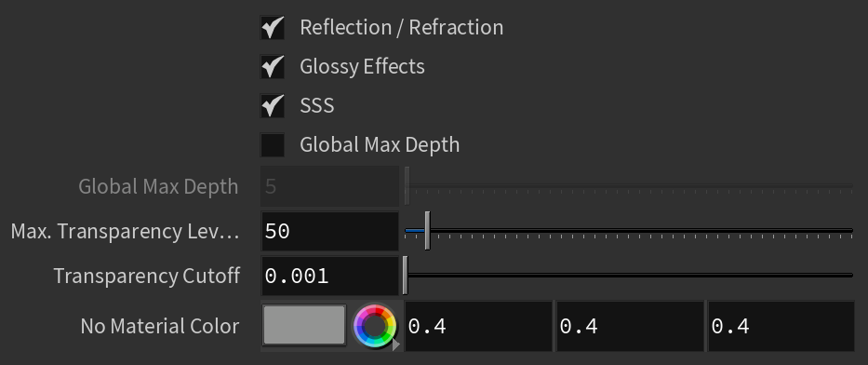Viewport: 868px width, 365px height.
Task: Open the color wheel picker icon
Action: 375,326
